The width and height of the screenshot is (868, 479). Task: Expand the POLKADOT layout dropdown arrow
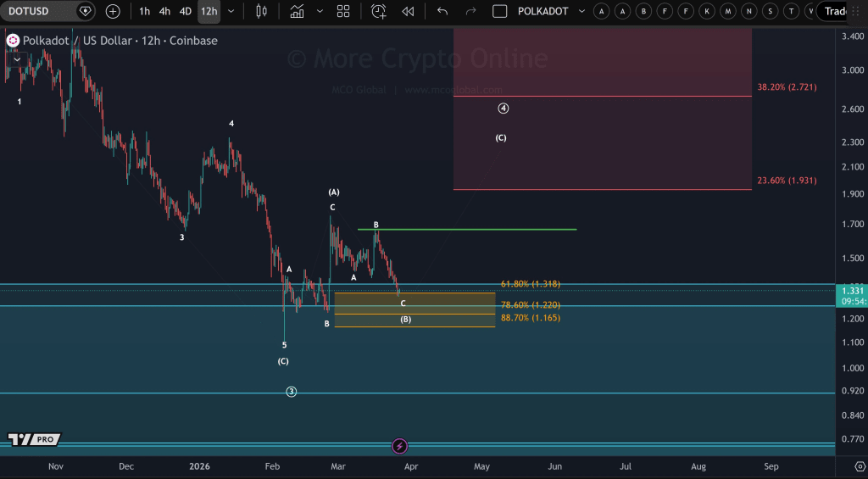581,11
